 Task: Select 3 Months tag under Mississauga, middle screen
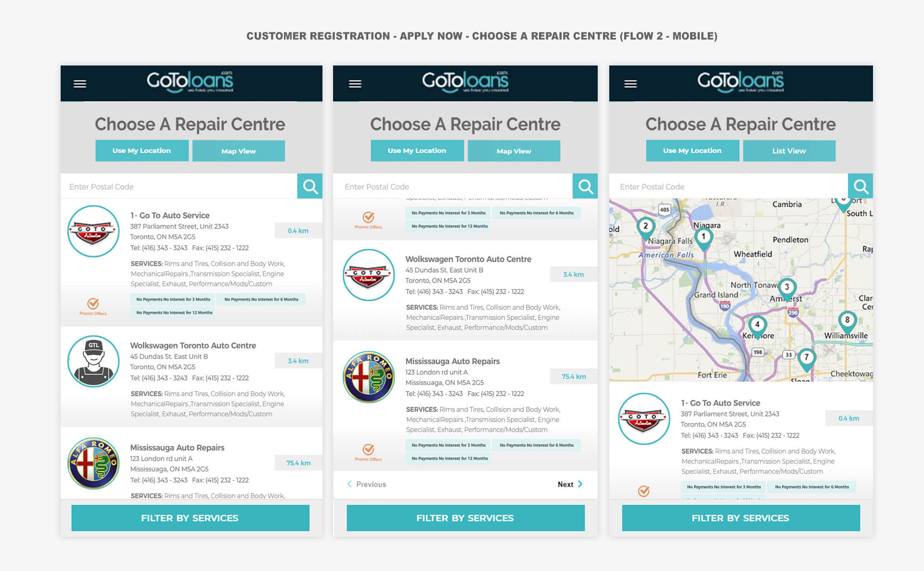click(449, 445)
